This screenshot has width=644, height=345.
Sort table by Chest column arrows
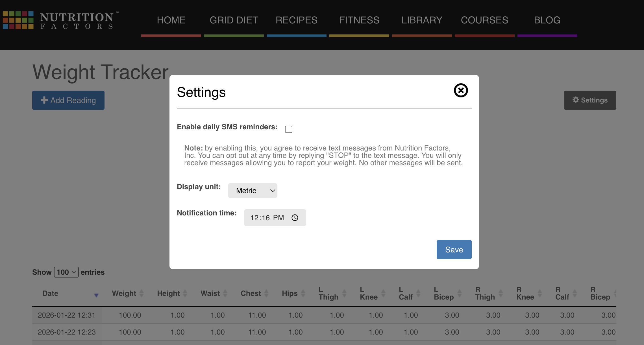click(x=266, y=293)
